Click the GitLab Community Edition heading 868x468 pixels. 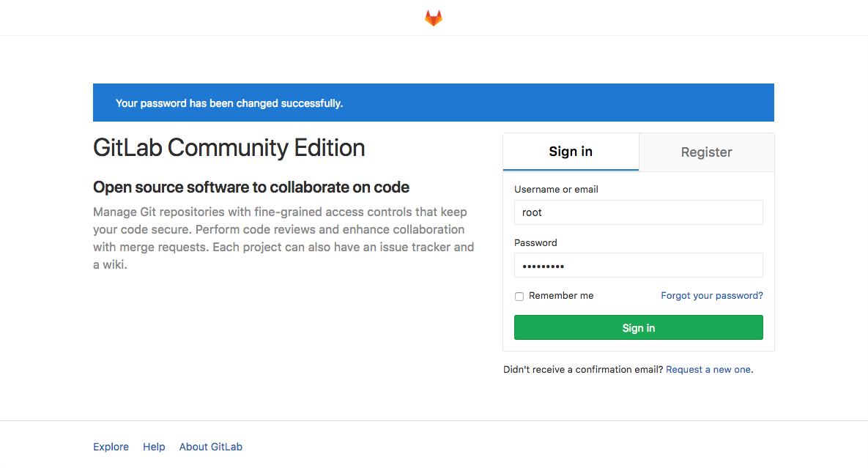(229, 147)
